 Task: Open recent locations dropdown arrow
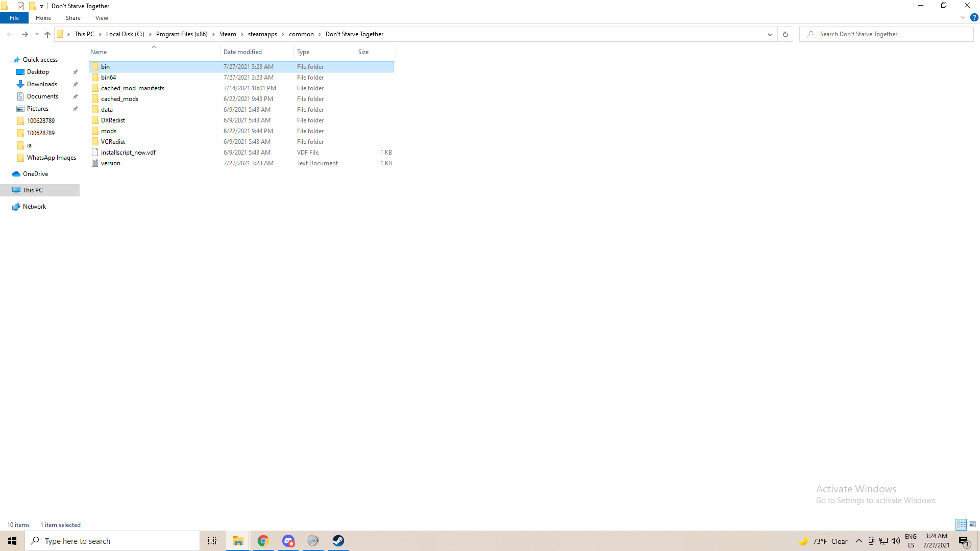click(x=37, y=34)
